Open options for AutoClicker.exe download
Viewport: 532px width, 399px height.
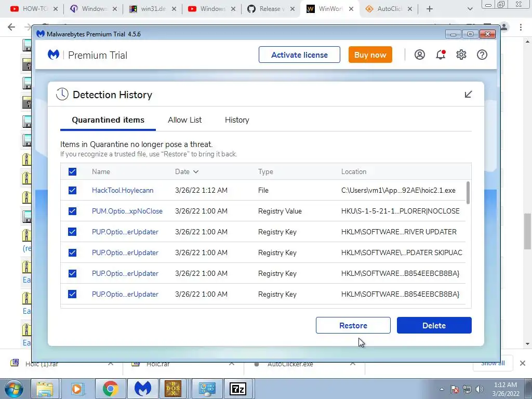coord(353,364)
